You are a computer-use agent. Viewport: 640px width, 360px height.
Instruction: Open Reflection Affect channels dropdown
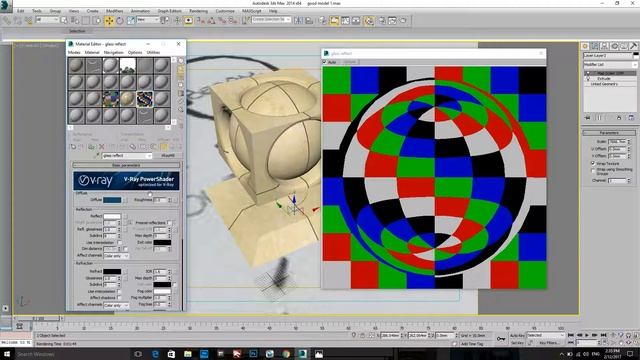116,256
